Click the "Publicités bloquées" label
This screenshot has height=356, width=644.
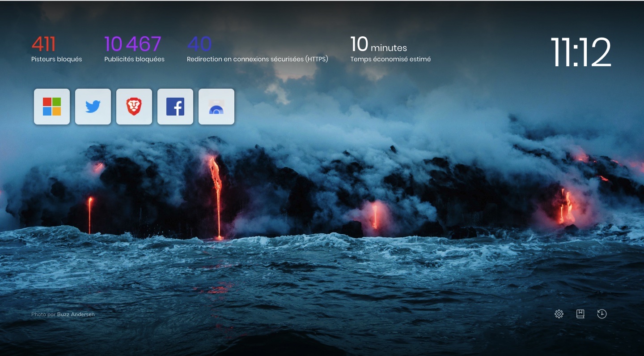[x=134, y=59]
